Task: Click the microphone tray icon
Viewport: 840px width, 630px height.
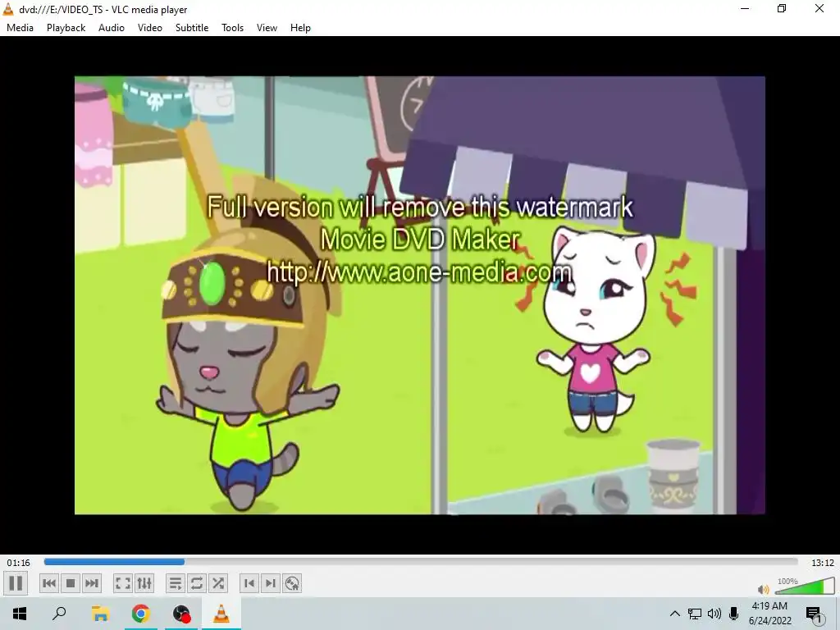Action: tap(734, 614)
